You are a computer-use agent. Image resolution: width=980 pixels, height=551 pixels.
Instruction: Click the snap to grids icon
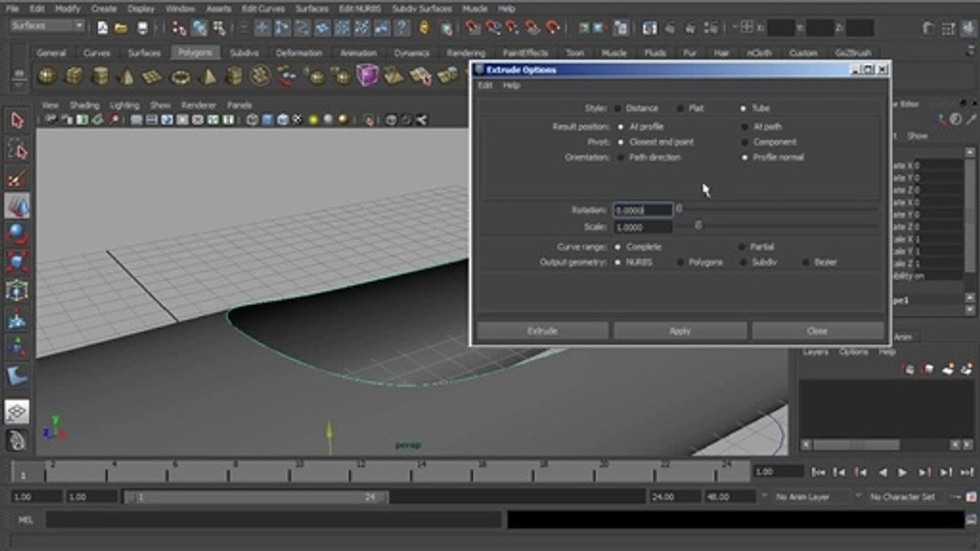[472, 28]
